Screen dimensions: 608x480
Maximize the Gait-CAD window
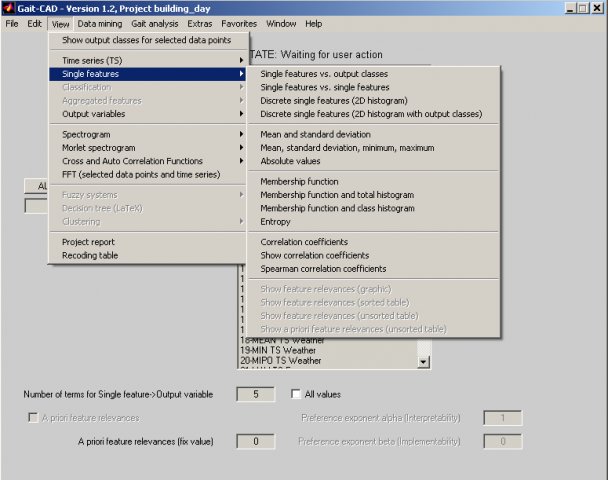[x=582, y=8]
